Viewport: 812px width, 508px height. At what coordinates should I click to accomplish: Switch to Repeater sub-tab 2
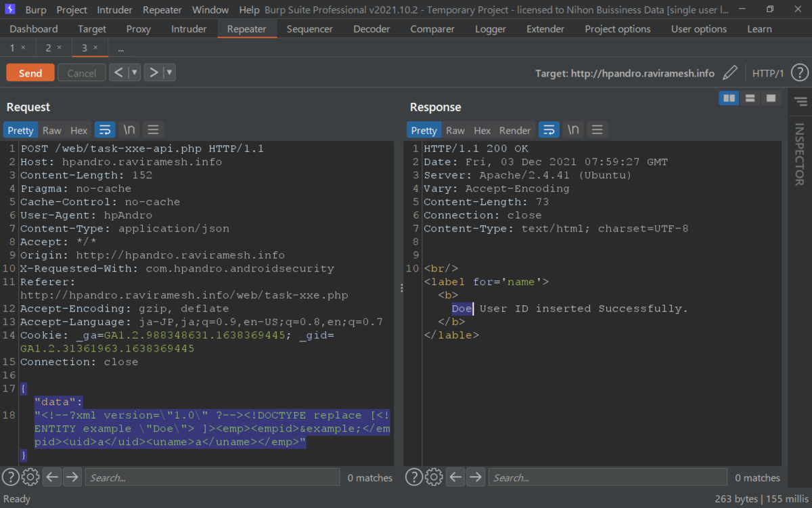click(49, 47)
